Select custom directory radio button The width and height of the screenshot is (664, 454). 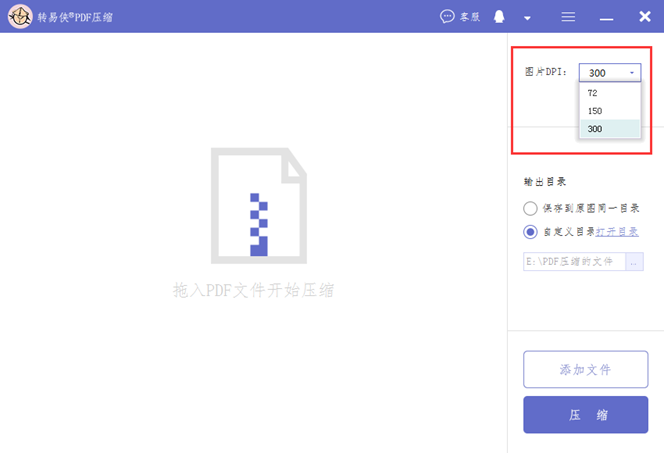click(530, 232)
